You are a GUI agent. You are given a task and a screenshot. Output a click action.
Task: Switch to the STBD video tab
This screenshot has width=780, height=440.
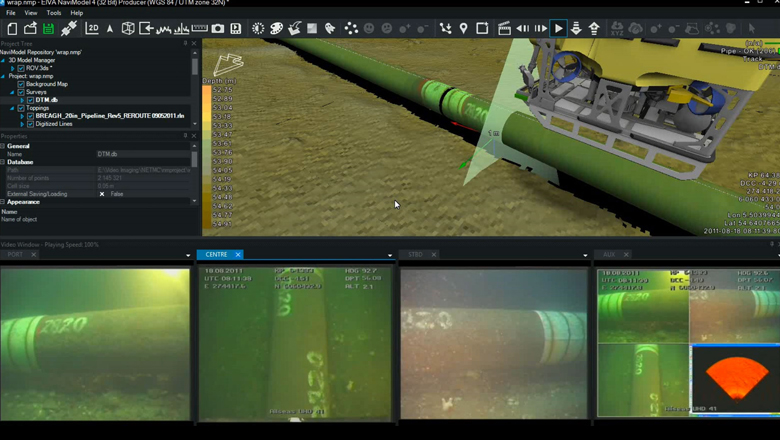[415, 255]
